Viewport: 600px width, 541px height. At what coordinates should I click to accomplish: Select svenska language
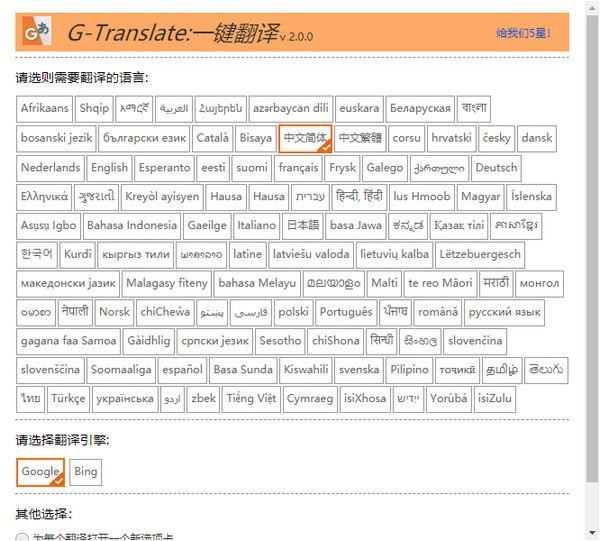coord(359,371)
